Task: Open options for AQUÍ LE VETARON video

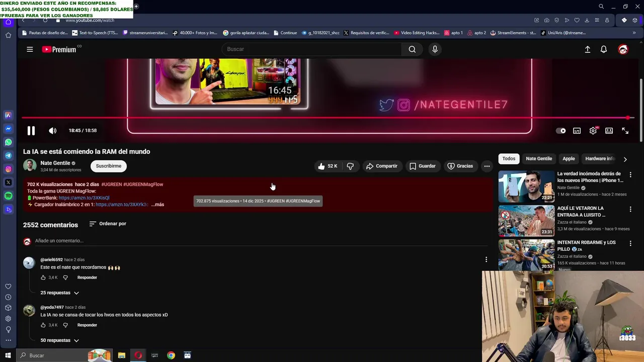Action: coord(630,209)
